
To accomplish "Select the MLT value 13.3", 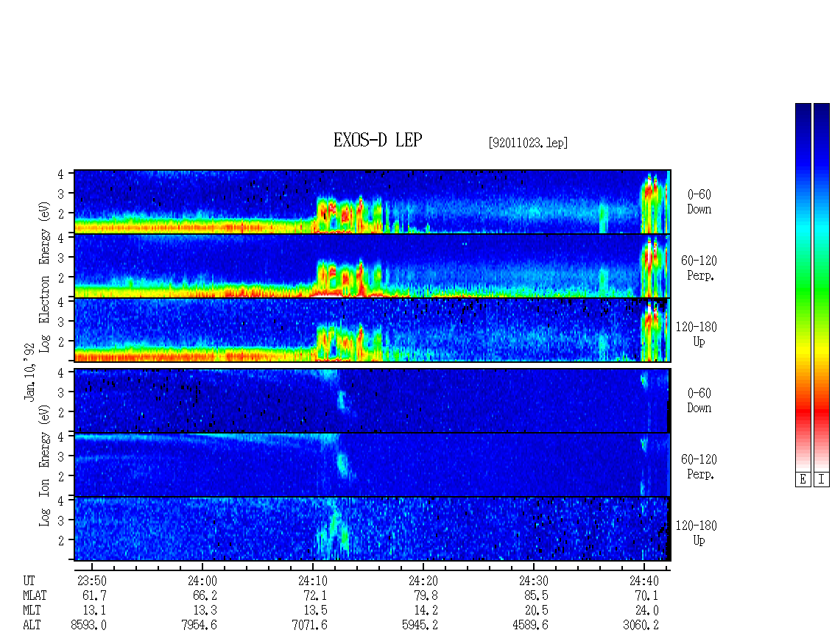I will 205,611.
